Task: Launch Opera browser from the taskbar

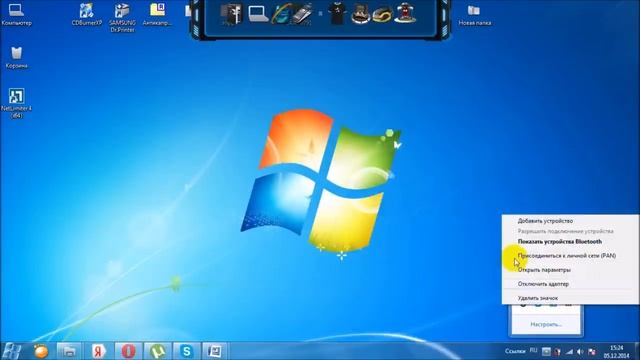Action: point(128,351)
